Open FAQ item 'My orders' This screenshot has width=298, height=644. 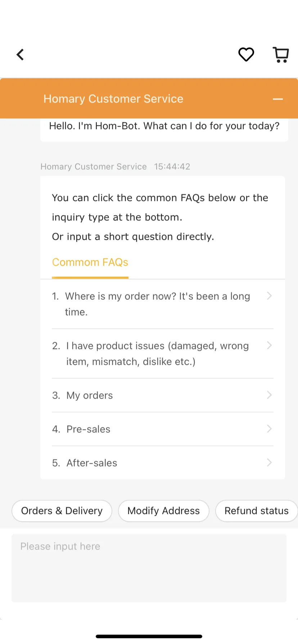(163, 395)
